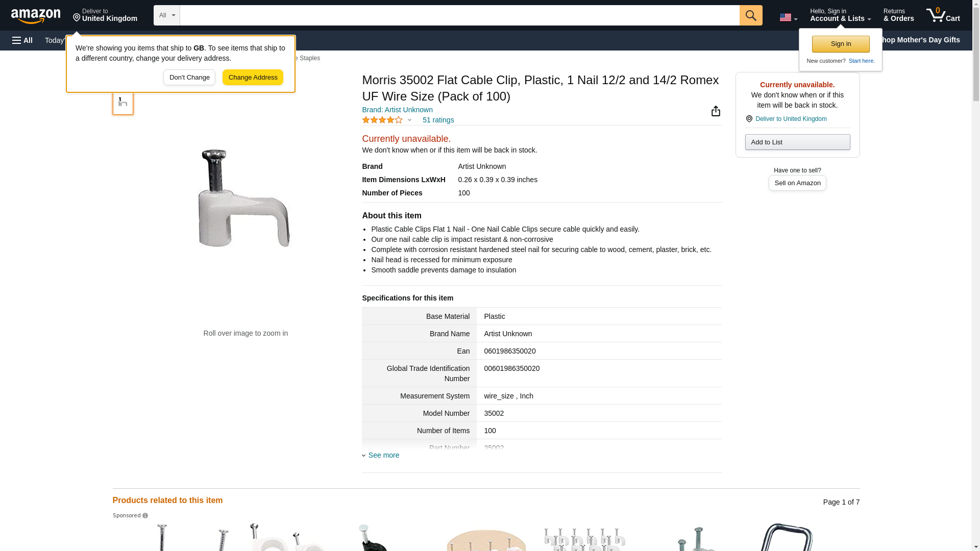Click the search magnifier button
Viewport: 980px width, 551px height.
(750, 15)
